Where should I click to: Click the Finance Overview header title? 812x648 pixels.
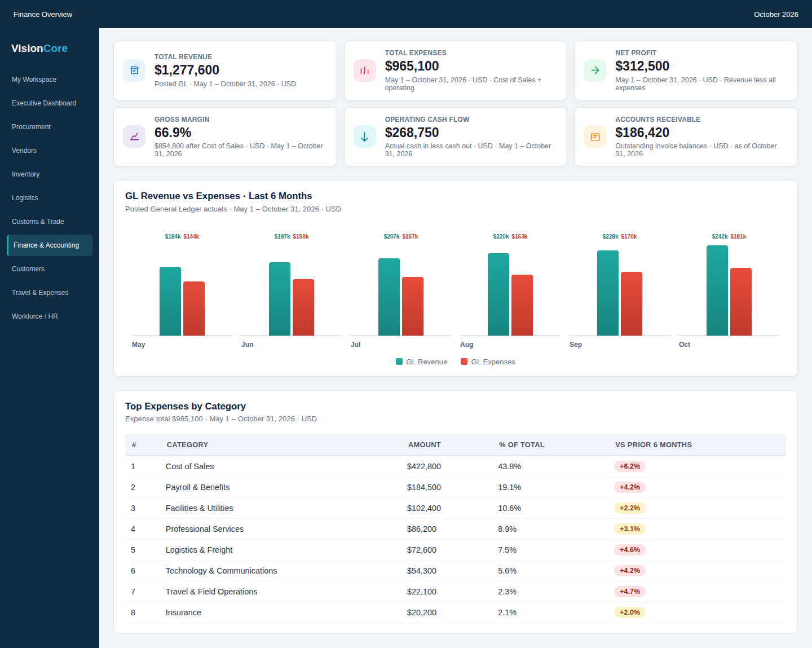point(43,14)
